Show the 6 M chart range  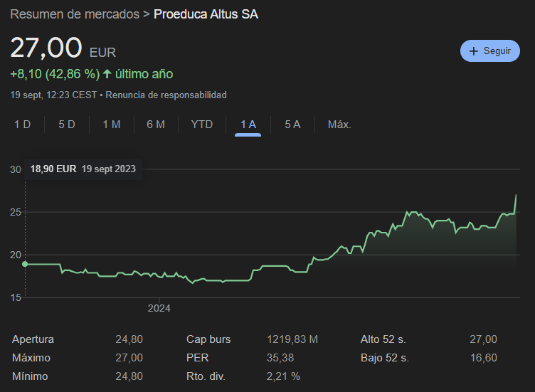(x=156, y=125)
